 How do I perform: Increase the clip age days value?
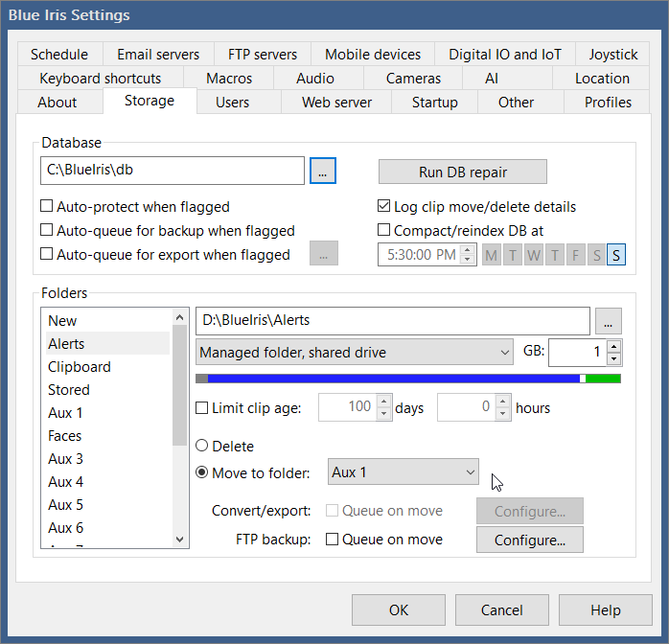click(x=384, y=402)
